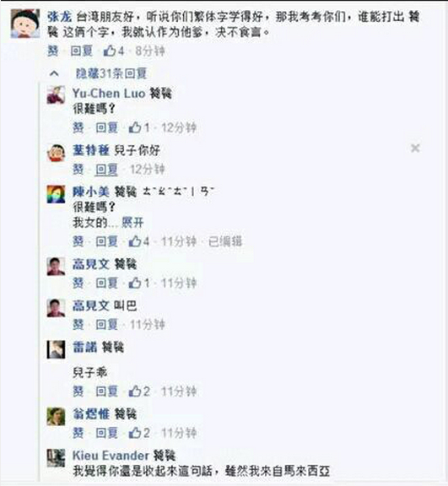The width and height of the screenshot is (448, 486).
Task: Open Kieu Evander's profile name link
Action: pos(111,456)
